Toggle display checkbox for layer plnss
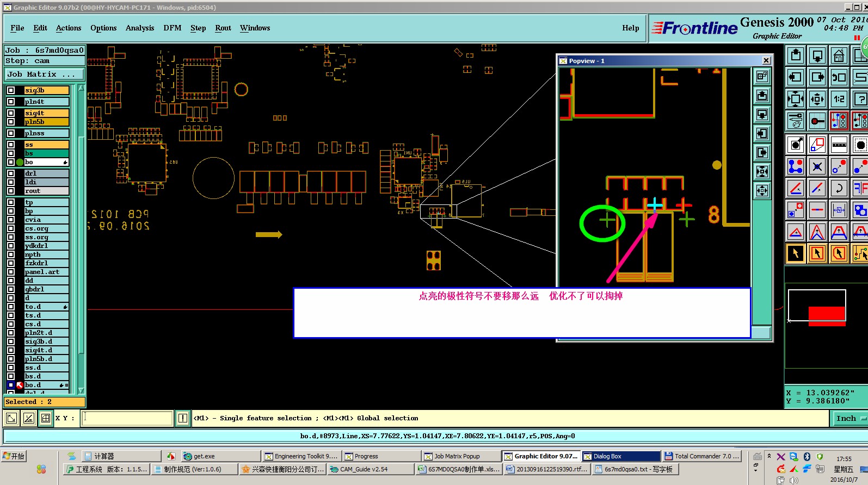This screenshot has width=868, height=485. tap(11, 133)
